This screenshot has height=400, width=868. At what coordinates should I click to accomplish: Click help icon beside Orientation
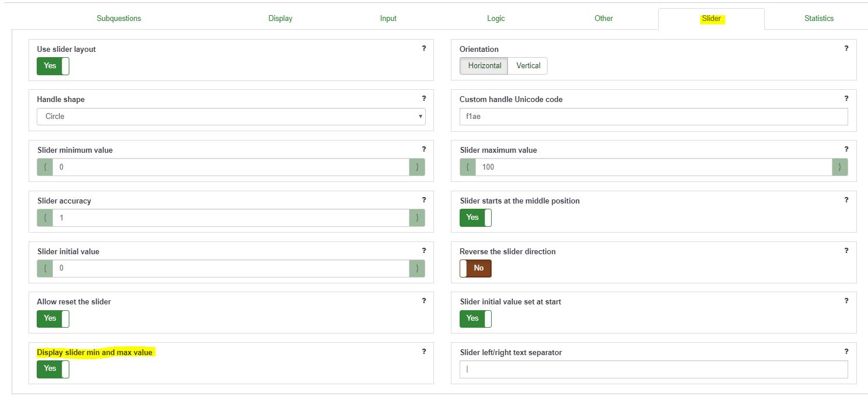click(846, 48)
